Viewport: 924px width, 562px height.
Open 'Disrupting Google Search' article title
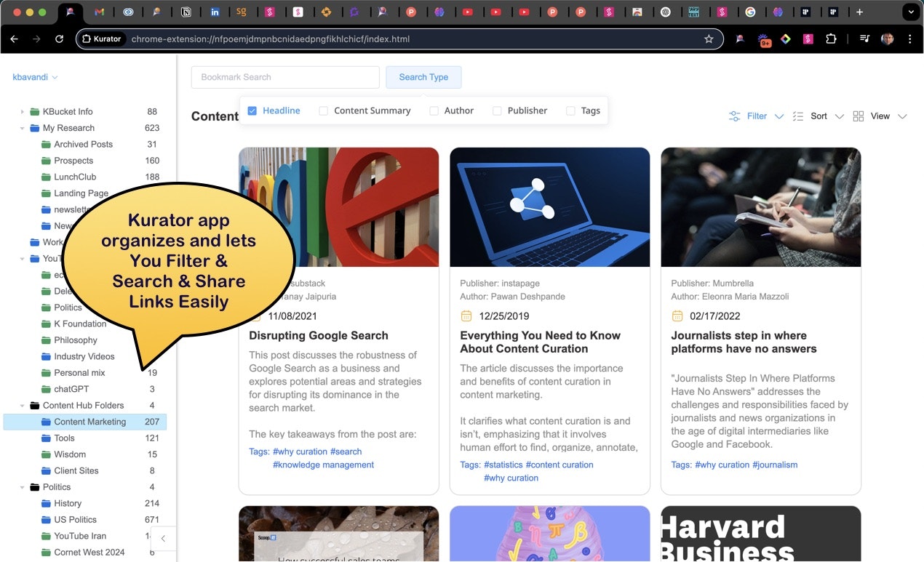pos(319,336)
